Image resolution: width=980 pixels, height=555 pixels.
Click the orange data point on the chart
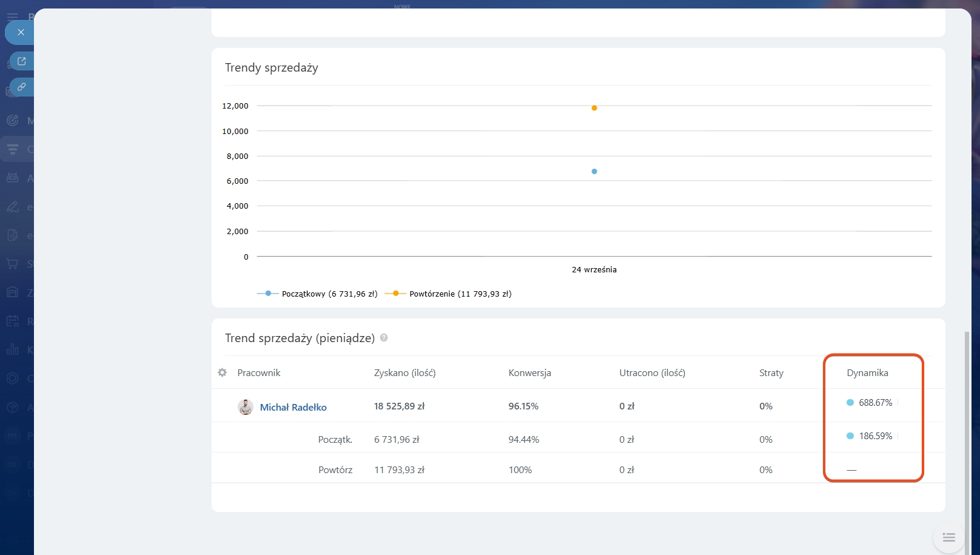594,108
